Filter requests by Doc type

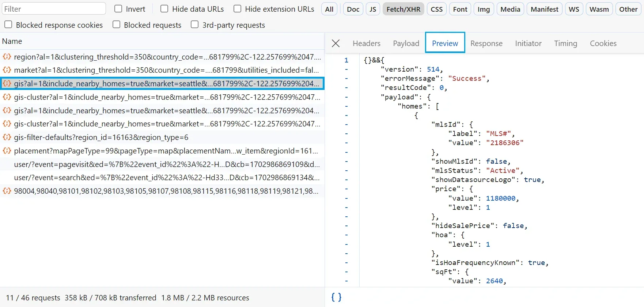(353, 9)
